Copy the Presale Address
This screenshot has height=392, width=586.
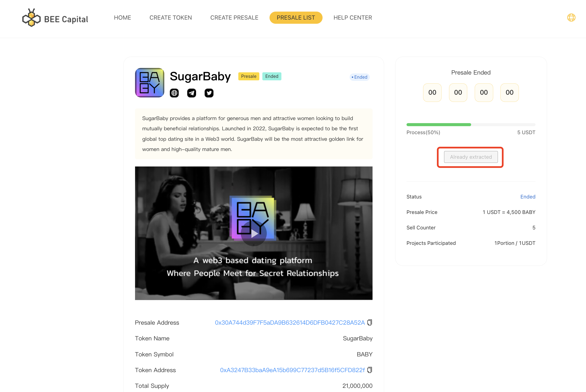pyautogui.click(x=370, y=322)
